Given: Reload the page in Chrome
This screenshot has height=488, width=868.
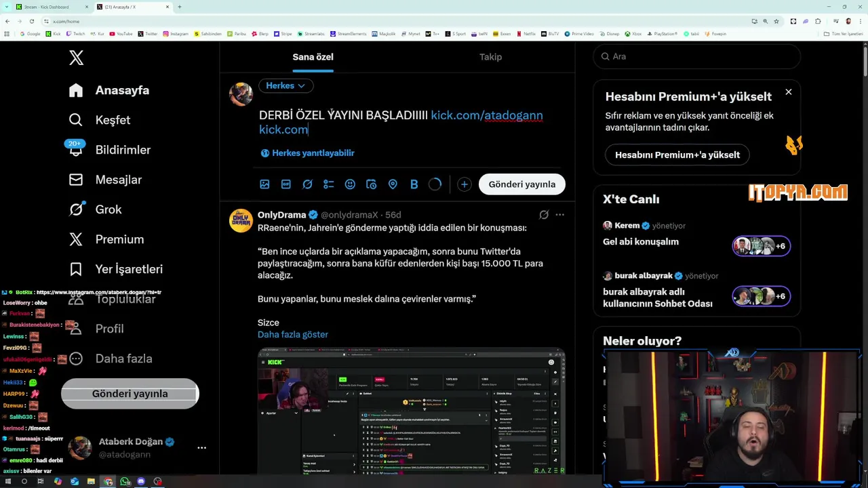Looking at the screenshot, I should pos(31,21).
